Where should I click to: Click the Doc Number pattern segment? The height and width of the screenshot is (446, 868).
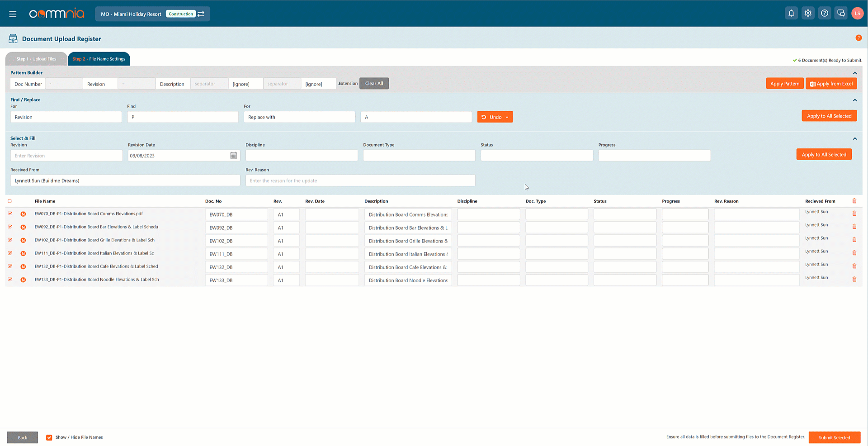point(28,84)
